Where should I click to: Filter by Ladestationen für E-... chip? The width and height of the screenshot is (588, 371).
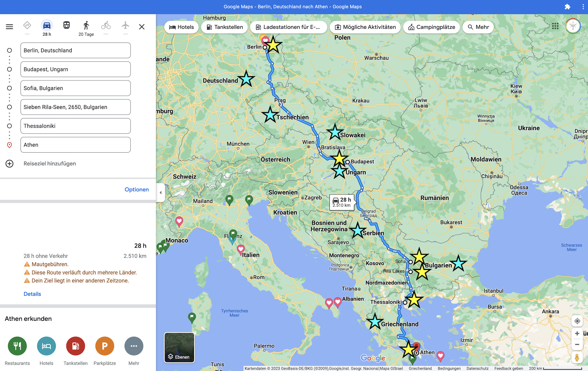pyautogui.click(x=288, y=27)
